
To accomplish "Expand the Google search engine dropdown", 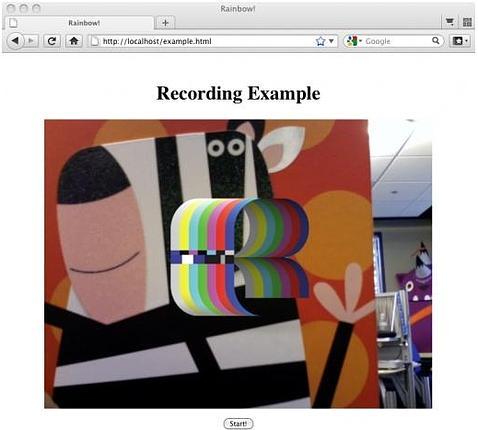I will point(361,41).
